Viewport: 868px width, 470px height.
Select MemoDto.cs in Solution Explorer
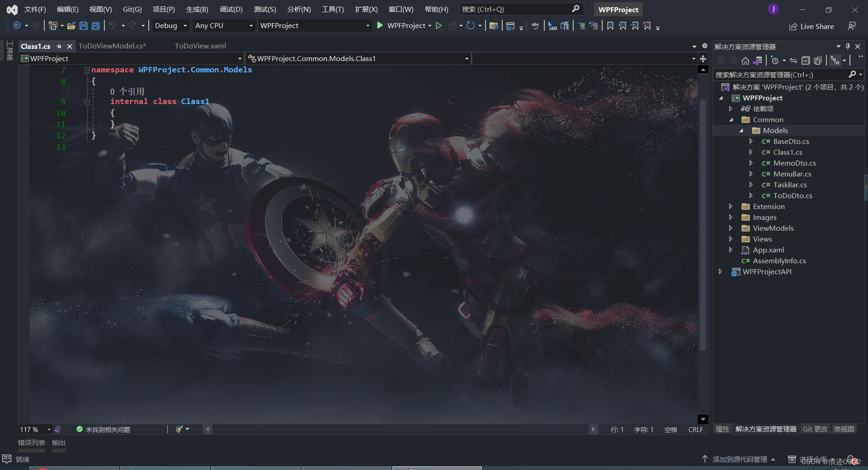point(794,163)
